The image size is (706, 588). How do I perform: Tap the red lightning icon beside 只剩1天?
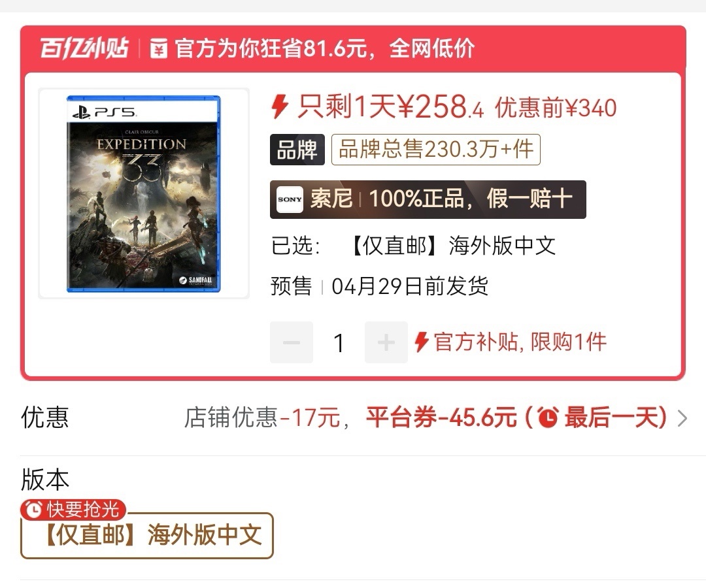[280, 106]
